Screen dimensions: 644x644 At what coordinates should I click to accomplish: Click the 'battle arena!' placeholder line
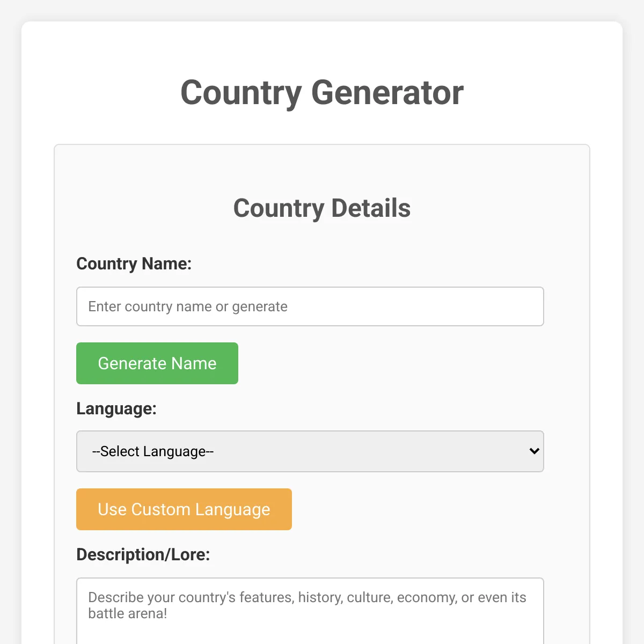pyautogui.click(x=128, y=613)
